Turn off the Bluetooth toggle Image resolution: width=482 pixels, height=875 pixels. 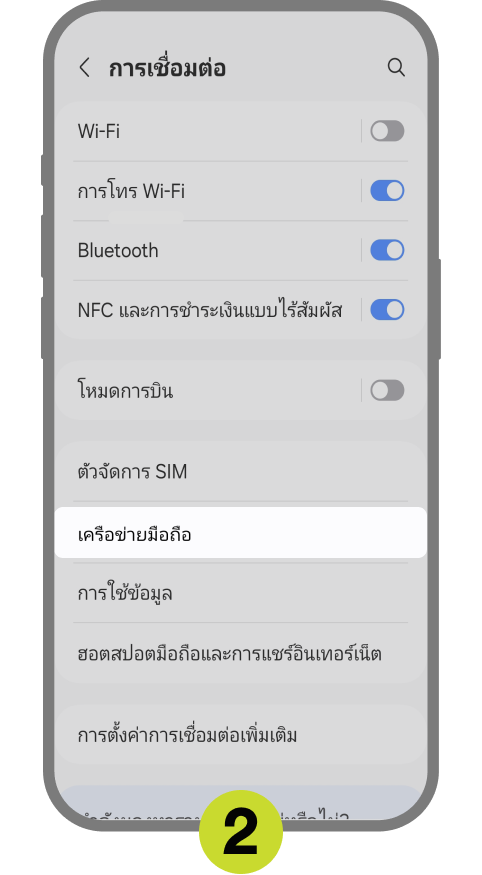[387, 251]
